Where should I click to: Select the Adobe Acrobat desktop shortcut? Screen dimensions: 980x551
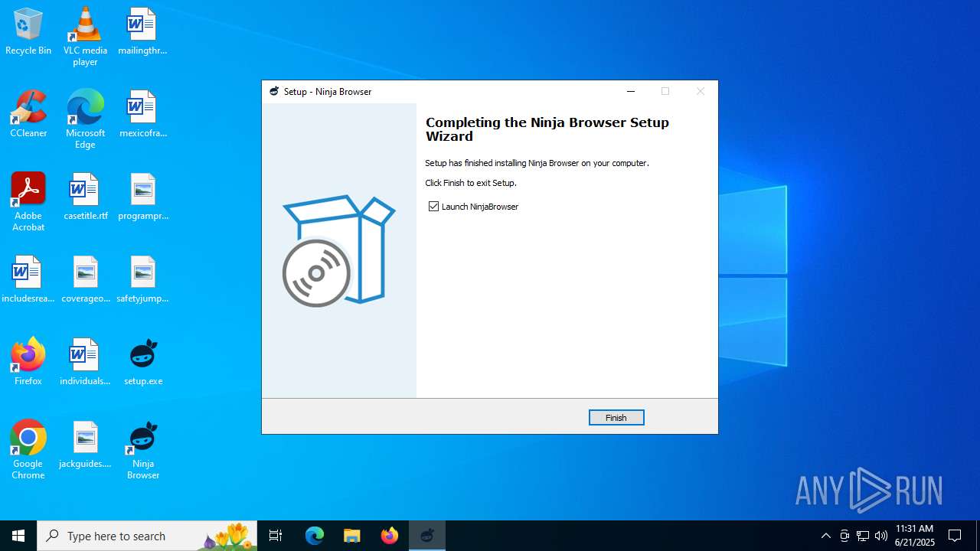pos(28,201)
